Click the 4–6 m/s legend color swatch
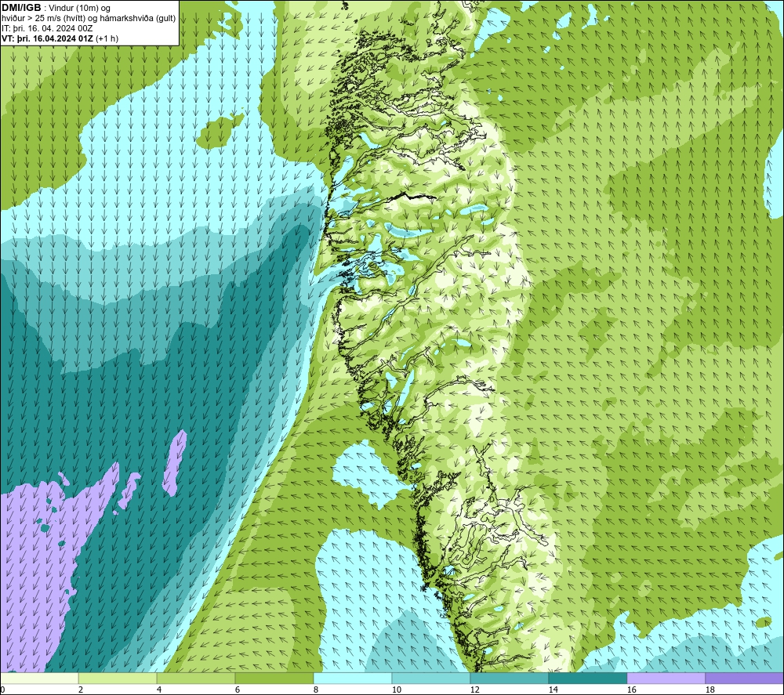Screen dimensions: 784x695 [195, 678]
